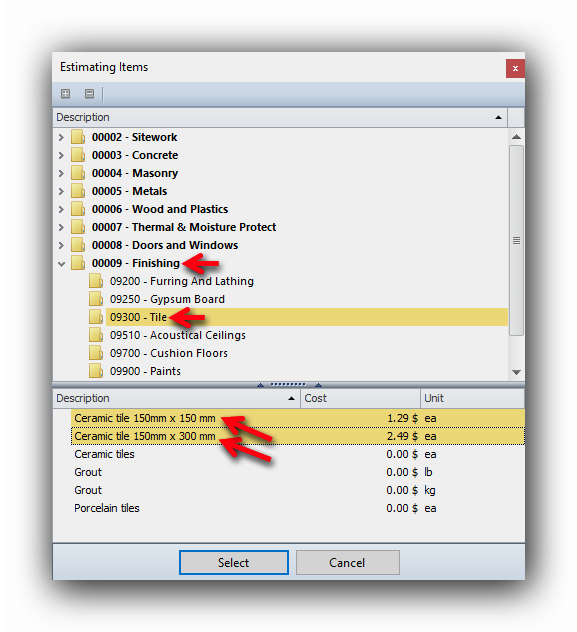Select the 00009 - Finishing category
The height and width of the screenshot is (632, 577).
pos(136,263)
